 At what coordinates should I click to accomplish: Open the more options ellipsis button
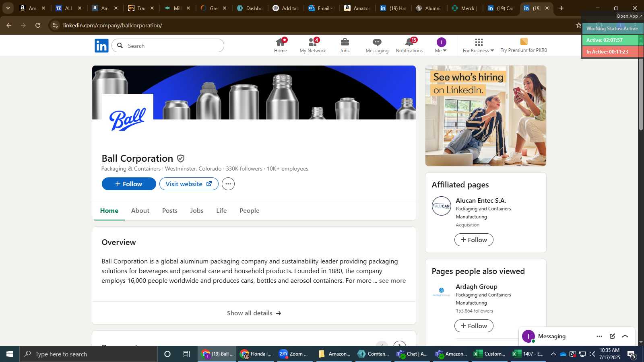tap(228, 184)
